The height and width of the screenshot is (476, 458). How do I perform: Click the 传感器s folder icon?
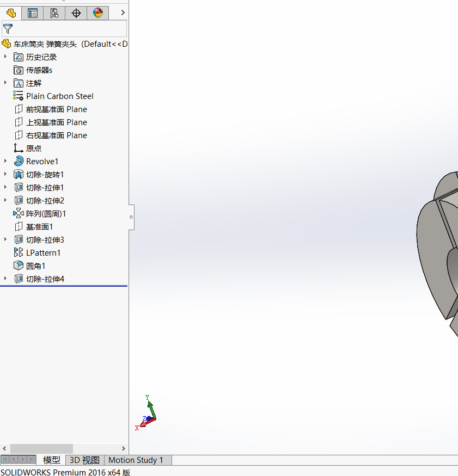(19, 70)
